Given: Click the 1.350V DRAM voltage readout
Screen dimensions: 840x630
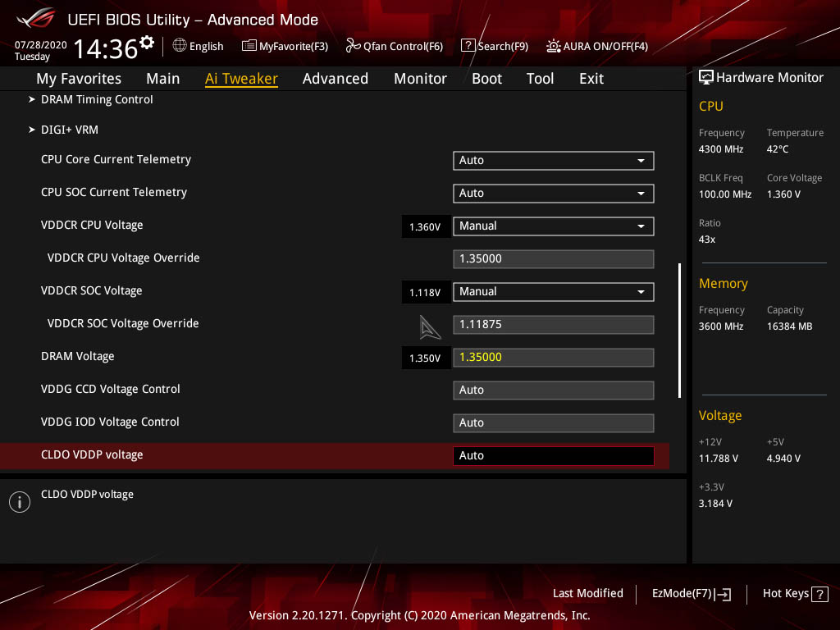Looking at the screenshot, I should (x=426, y=358).
